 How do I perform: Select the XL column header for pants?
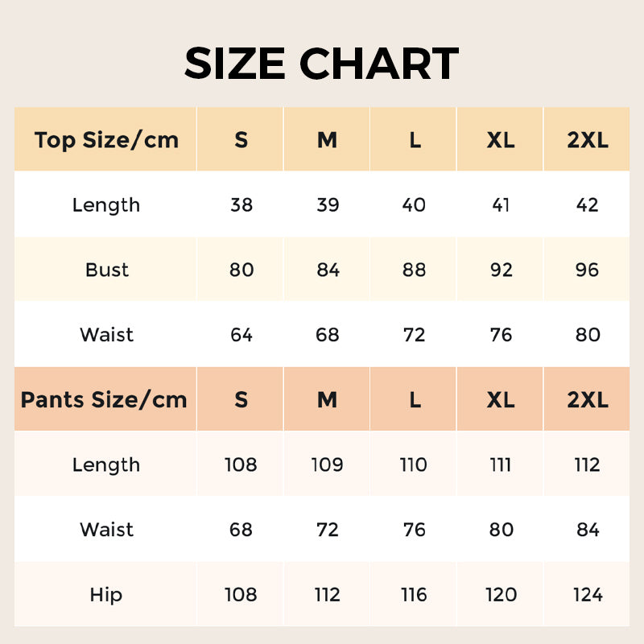(501, 400)
